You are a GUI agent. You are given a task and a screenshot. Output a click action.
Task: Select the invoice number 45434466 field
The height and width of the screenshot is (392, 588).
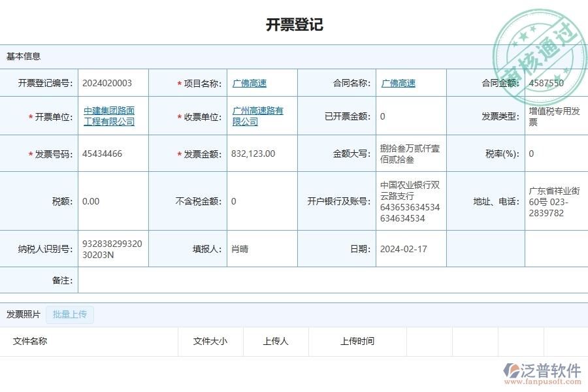coord(104,154)
